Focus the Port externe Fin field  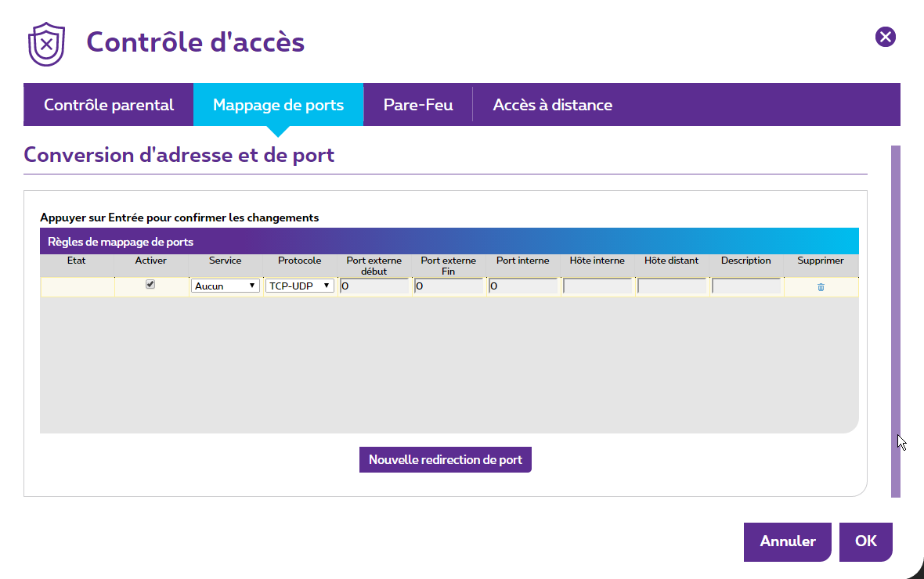click(449, 286)
